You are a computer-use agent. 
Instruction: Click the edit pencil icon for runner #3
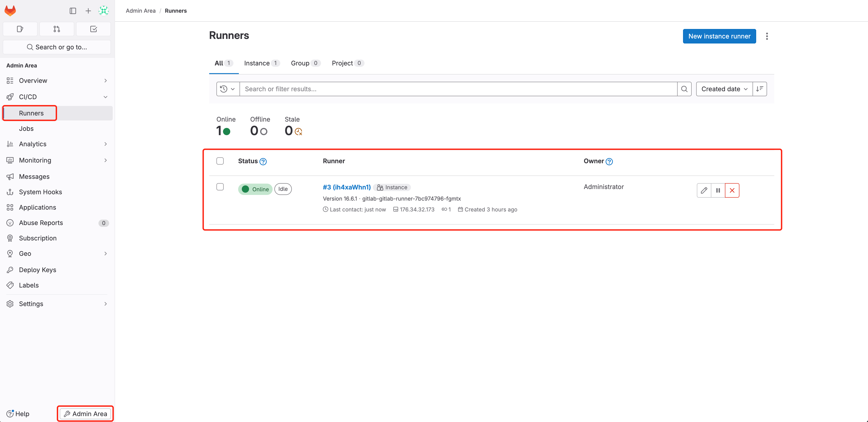[x=704, y=190]
